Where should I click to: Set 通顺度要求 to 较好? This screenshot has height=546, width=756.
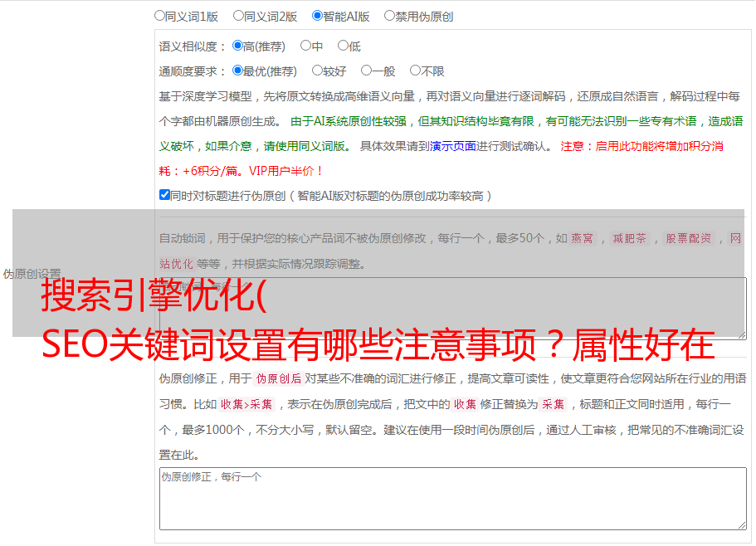pyautogui.click(x=317, y=71)
